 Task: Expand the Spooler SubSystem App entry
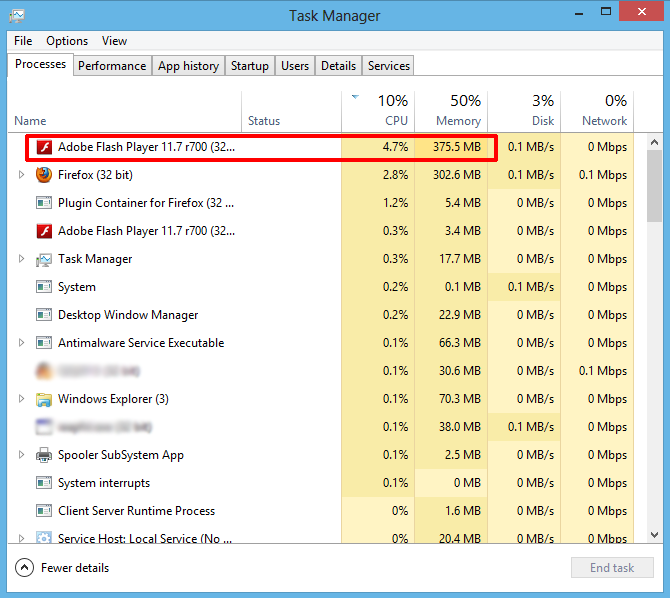point(21,455)
